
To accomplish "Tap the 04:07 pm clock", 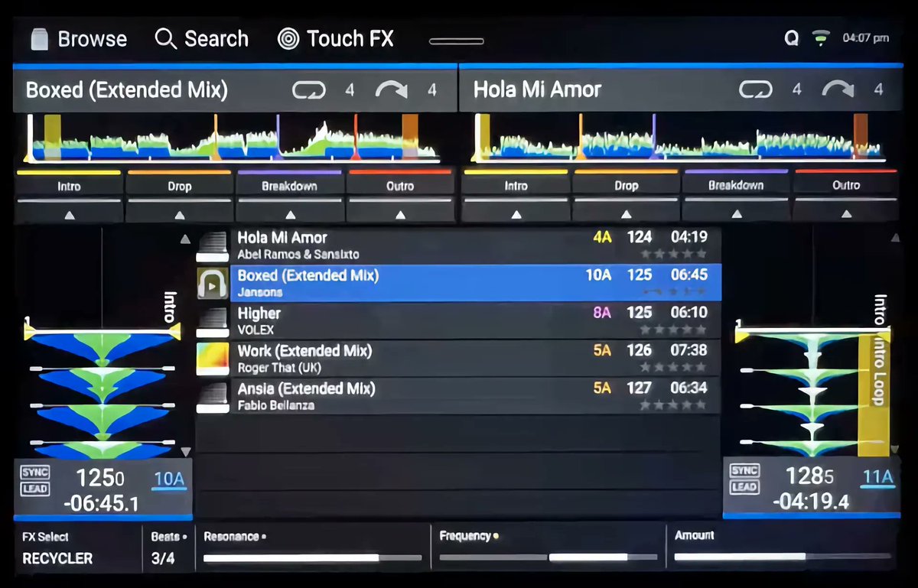I will coord(865,37).
